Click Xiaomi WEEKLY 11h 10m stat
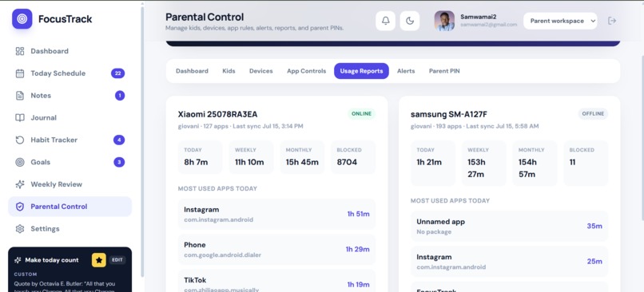The width and height of the screenshot is (644, 292). pos(251,157)
